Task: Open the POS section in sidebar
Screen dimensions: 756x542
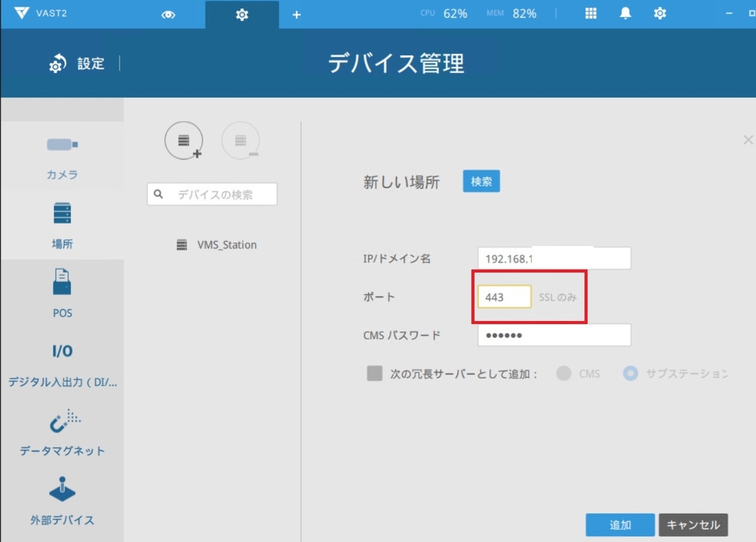Action: coord(62,295)
